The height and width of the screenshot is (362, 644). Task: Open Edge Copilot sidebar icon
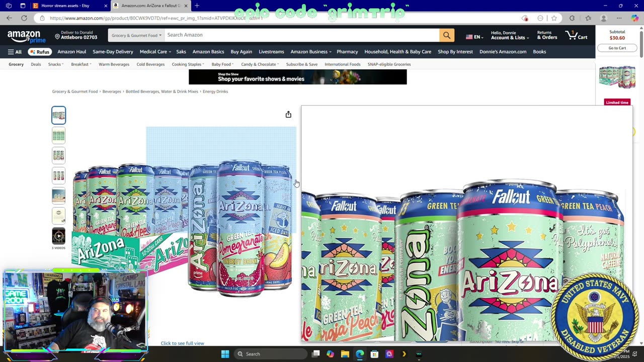(x=634, y=18)
